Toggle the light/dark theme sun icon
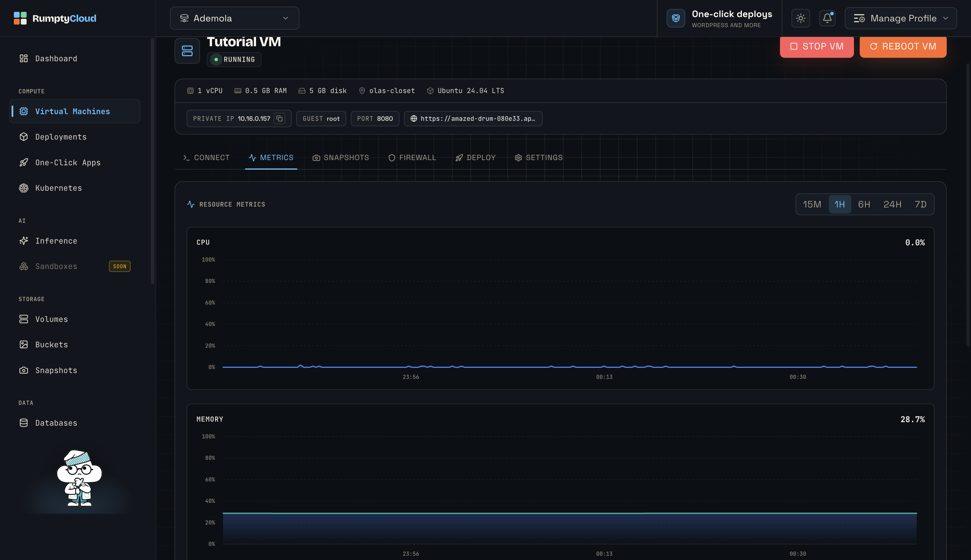The height and width of the screenshot is (560, 971). (x=801, y=18)
